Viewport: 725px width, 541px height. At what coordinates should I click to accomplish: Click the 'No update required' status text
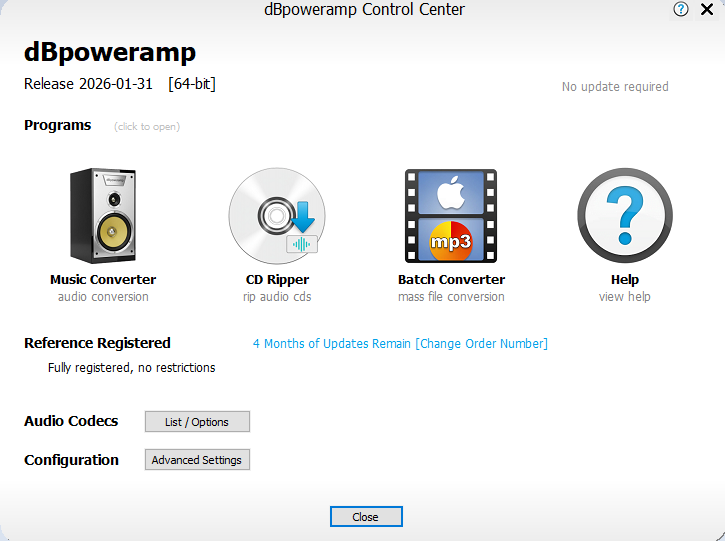[615, 87]
